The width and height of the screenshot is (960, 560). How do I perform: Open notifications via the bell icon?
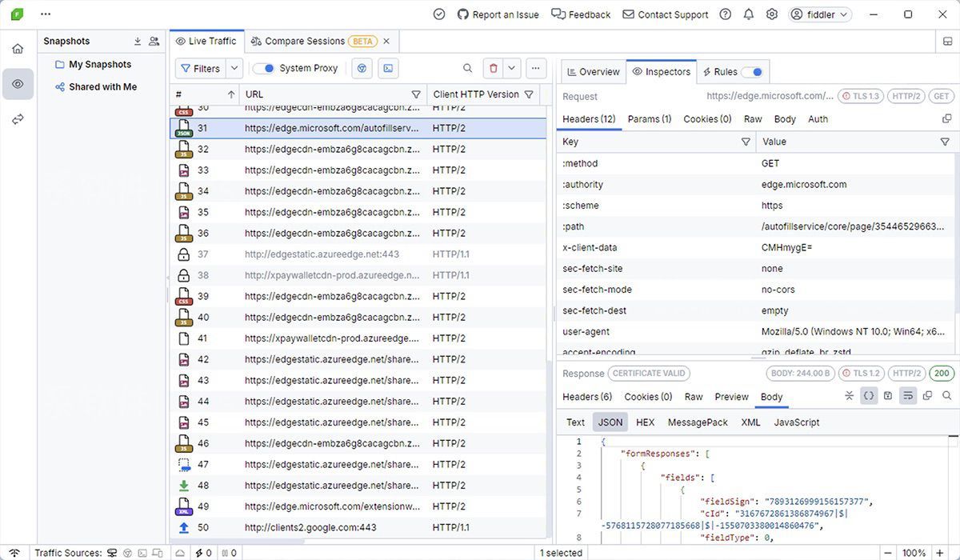click(748, 14)
